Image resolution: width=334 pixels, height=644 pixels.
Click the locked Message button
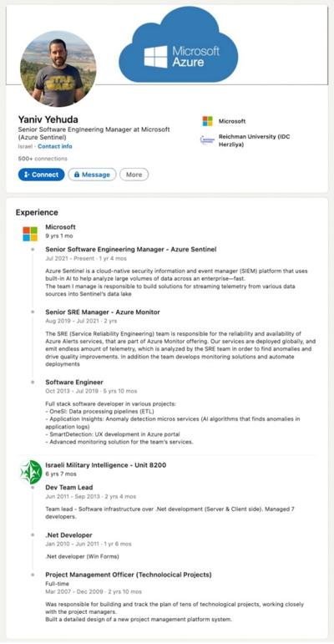click(x=92, y=175)
